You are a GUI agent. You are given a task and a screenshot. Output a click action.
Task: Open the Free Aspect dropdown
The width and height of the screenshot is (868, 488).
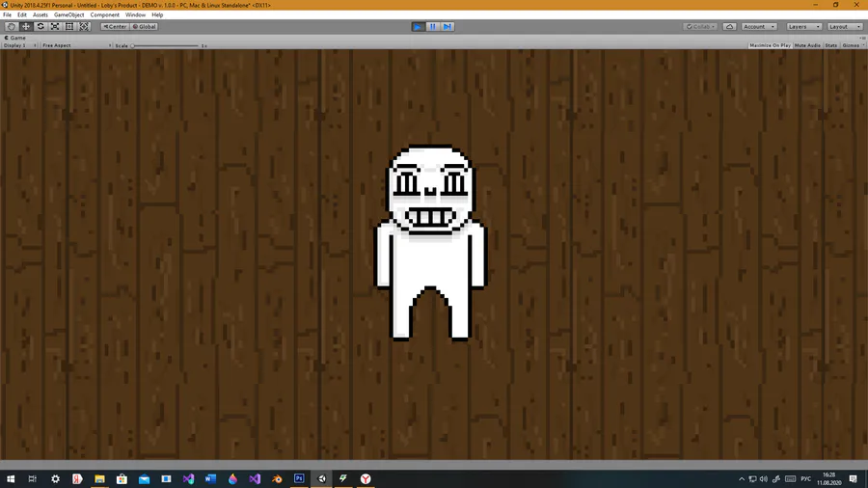[x=76, y=45]
